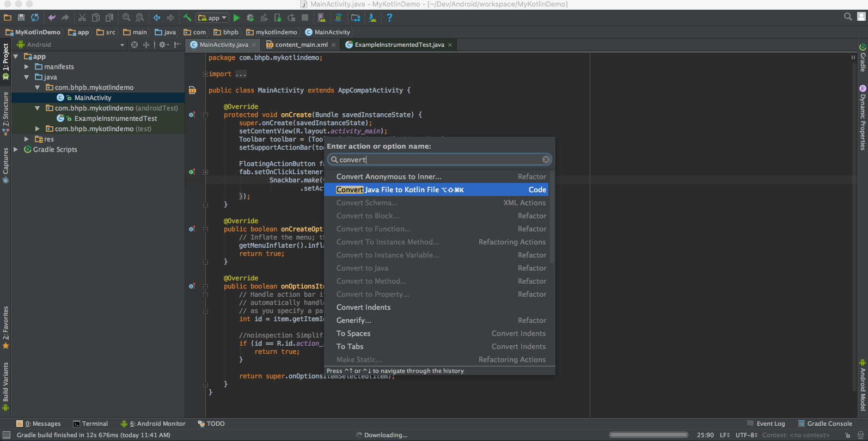Open project panel gear settings

coord(163,45)
